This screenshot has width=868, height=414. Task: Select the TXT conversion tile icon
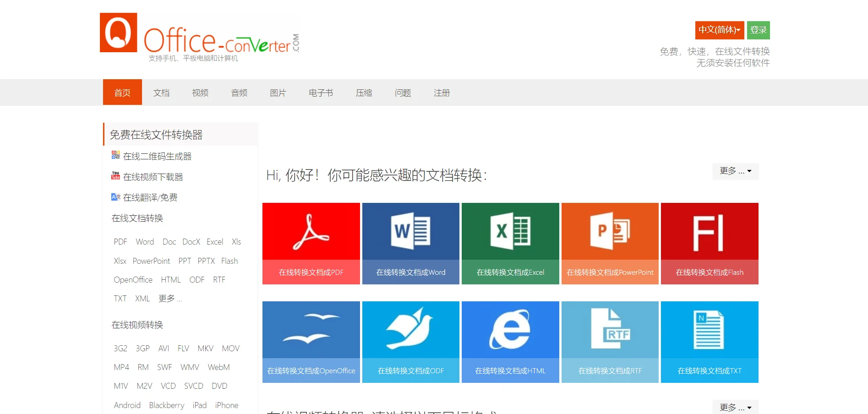coord(709,330)
